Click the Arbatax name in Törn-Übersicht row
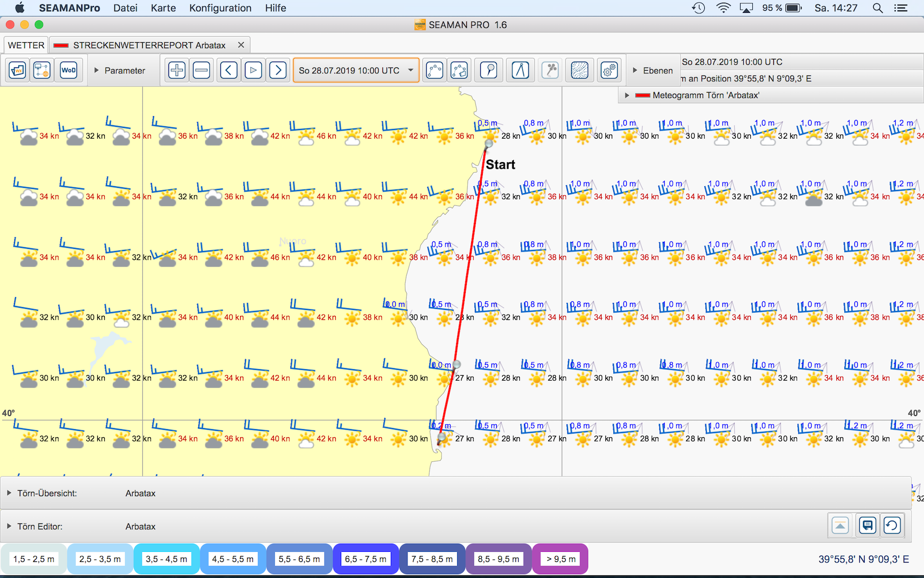 (141, 493)
